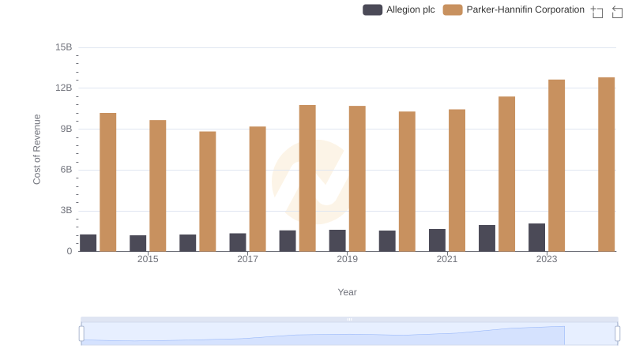
Task: Click the x-axis label 2023
Action: coord(547,259)
